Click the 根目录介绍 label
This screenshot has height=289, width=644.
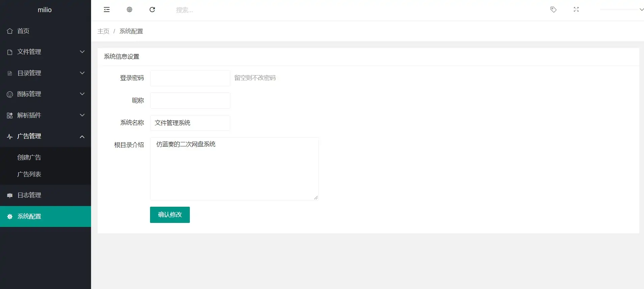[x=129, y=145]
